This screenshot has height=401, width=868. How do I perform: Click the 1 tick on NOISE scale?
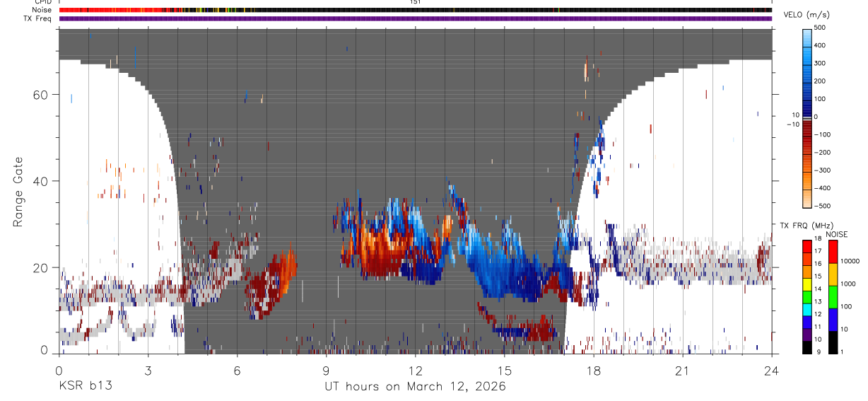coord(842,351)
